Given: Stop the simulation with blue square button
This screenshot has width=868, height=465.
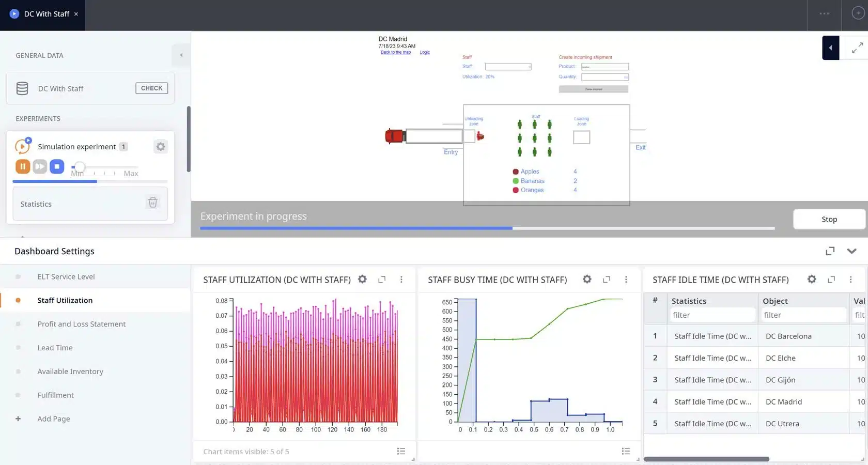Looking at the screenshot, I should pyautogui.click(x=57, y=166).
